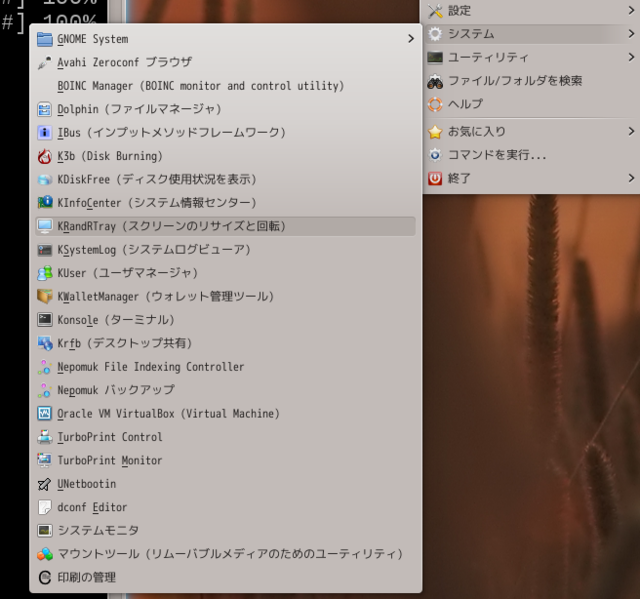Viewport: 640px width, 599px height.
Task: Click the K3b disk burning icon
Action: click(x=44, y=156)
